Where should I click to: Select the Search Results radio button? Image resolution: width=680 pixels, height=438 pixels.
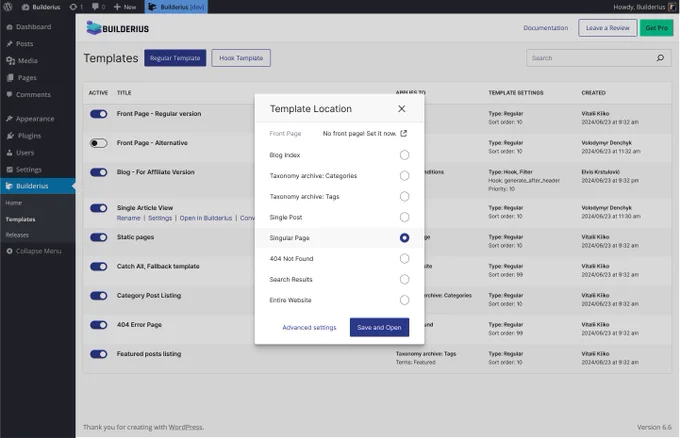point(404,280)
